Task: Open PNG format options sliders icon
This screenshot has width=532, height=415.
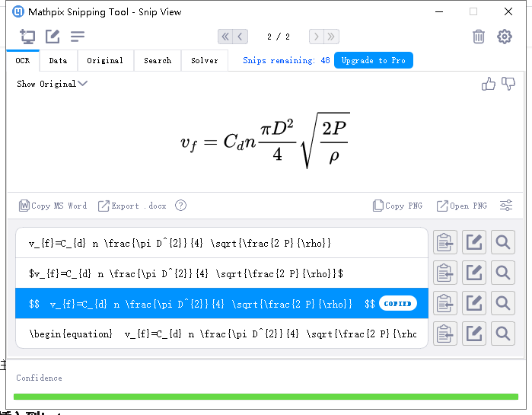Action: (x=506, y=206)
